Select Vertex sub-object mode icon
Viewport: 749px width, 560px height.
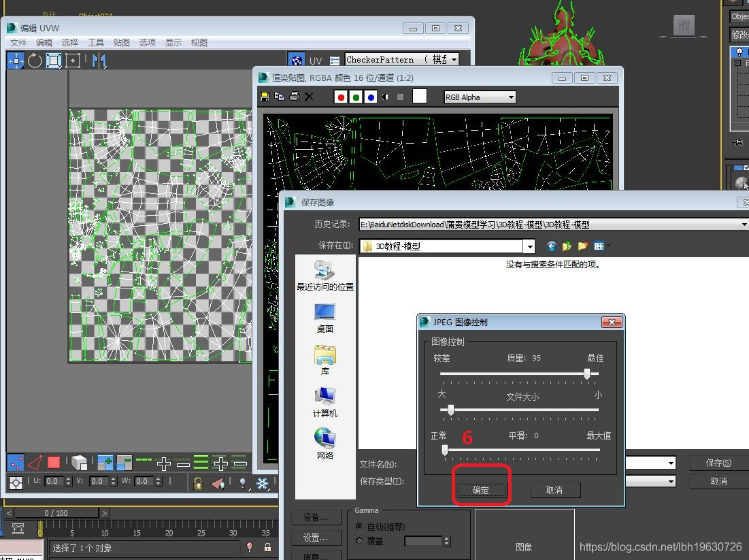[x=16, y=463]
